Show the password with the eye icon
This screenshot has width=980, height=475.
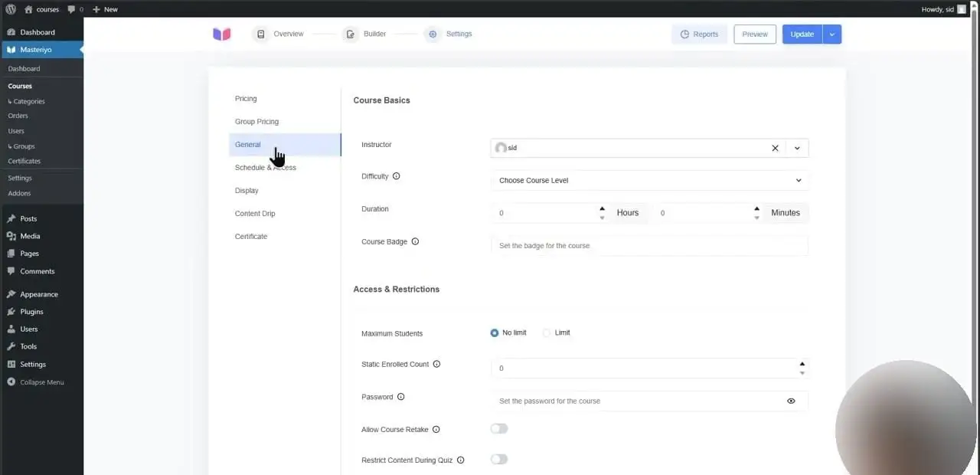pos(791,401)
